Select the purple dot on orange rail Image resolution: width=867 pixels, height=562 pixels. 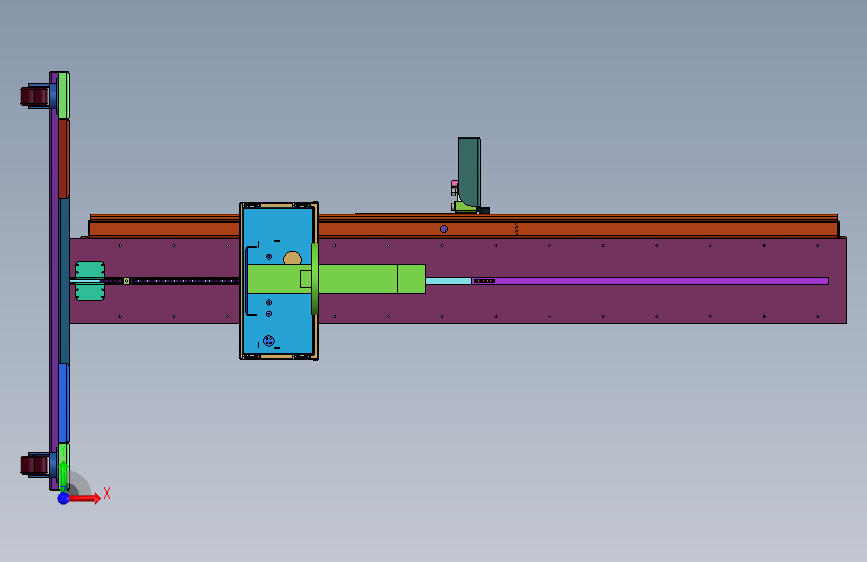443,229
